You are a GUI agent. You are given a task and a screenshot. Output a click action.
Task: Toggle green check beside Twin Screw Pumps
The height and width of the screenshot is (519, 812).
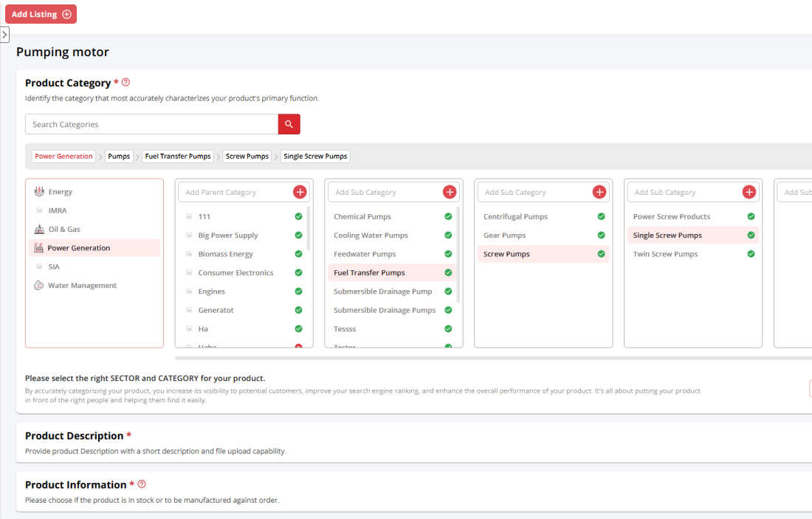click(x=751, y=254)
